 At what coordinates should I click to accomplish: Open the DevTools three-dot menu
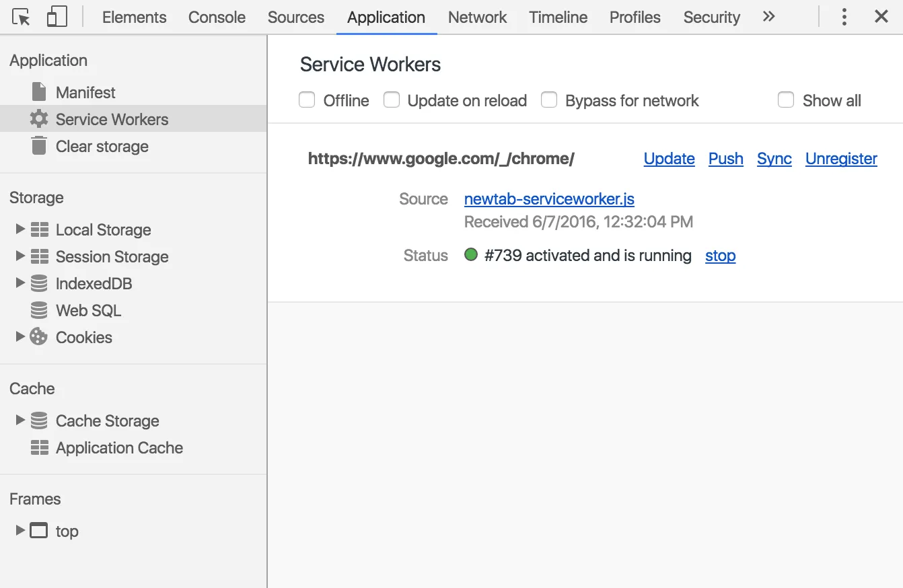point(844,17)
